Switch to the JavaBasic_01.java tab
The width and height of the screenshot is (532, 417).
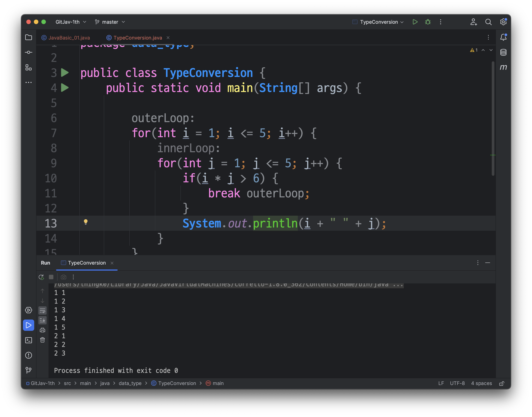[69, 38]
